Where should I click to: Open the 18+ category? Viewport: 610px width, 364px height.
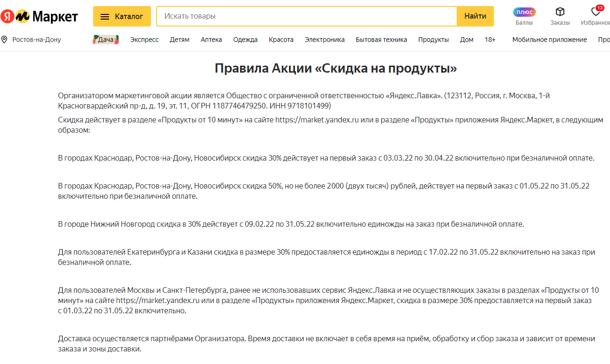pos(490,40)
